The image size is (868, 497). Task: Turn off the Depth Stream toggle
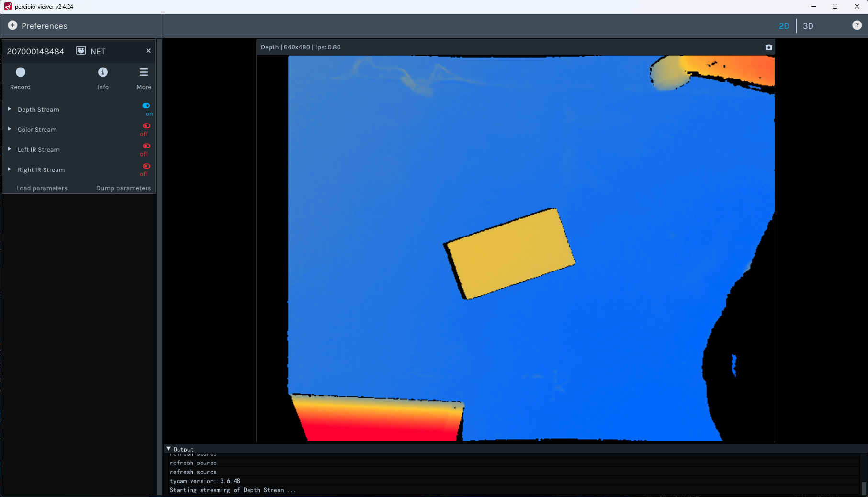coord(146,106)
